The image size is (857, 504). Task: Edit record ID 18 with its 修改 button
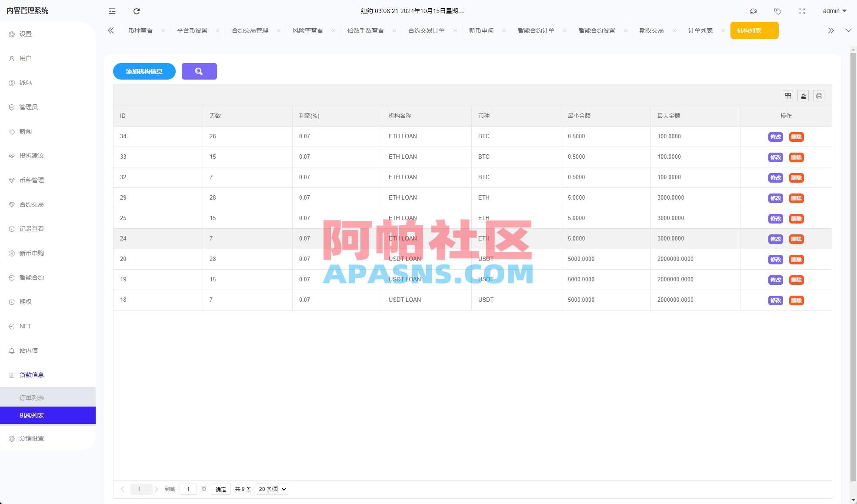(775, 300)
